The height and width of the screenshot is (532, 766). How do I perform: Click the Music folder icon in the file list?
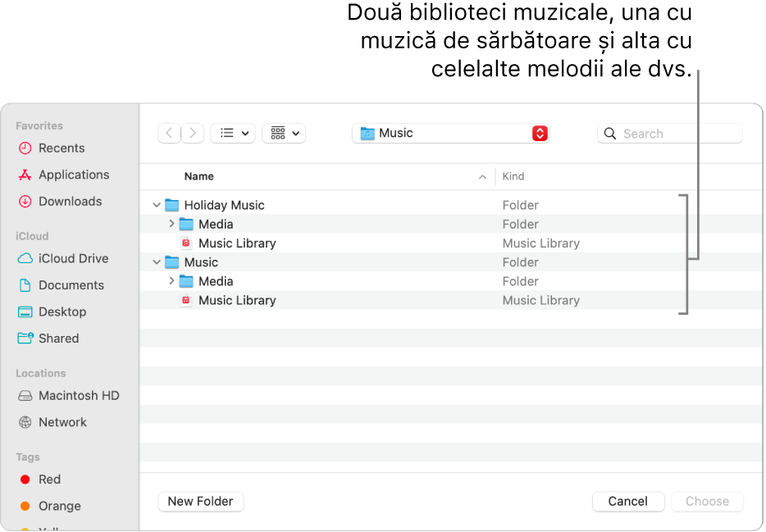(x=172, y=262)
